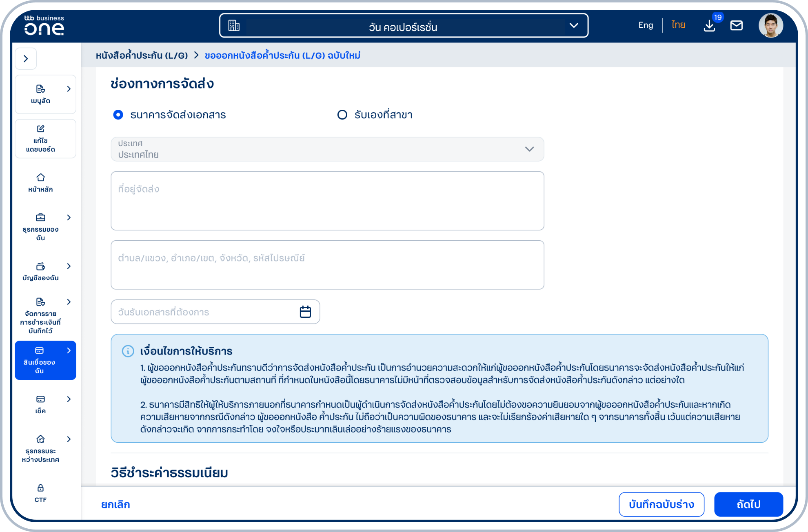Click the download icon with 19 badge
Image resolution: width=808 pixels, height=532 pixels.
click(709, 26)
